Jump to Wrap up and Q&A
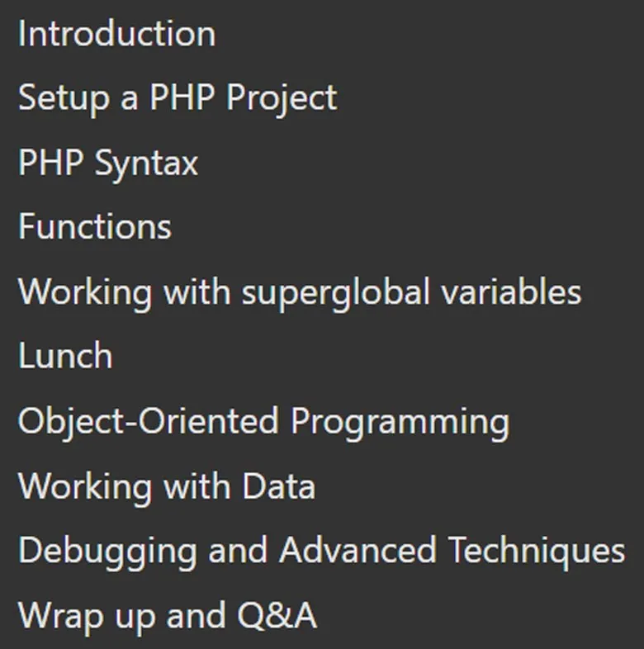 tap(168, 617)
